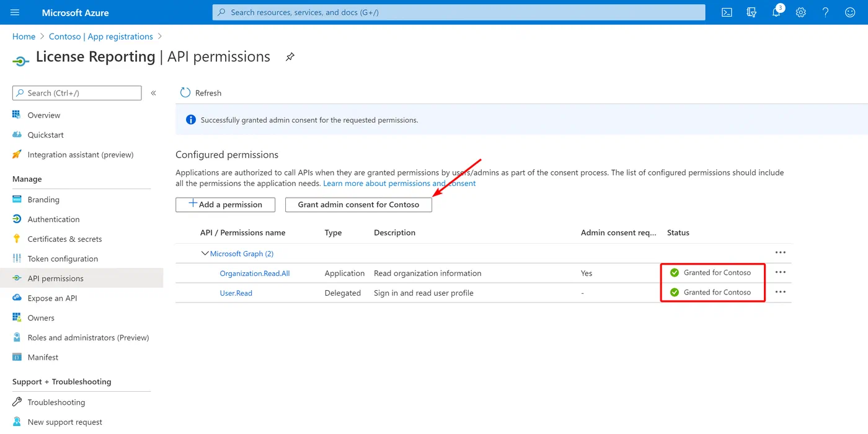The width and height of the screenshot is (868, 434).
Task: Click the Refresh icon
Action: (185, 92)
